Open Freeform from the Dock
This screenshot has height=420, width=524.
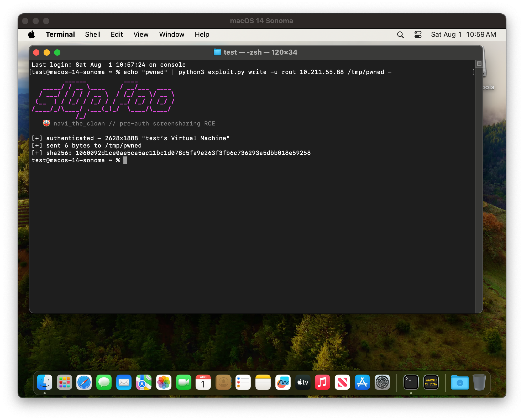[x=283, y=382]
